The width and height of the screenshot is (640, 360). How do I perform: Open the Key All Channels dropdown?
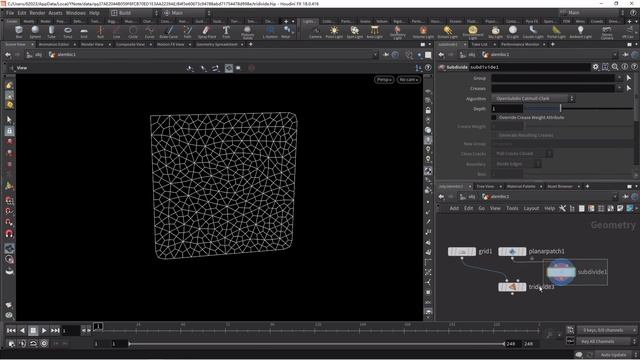click(x=607, y=341)
